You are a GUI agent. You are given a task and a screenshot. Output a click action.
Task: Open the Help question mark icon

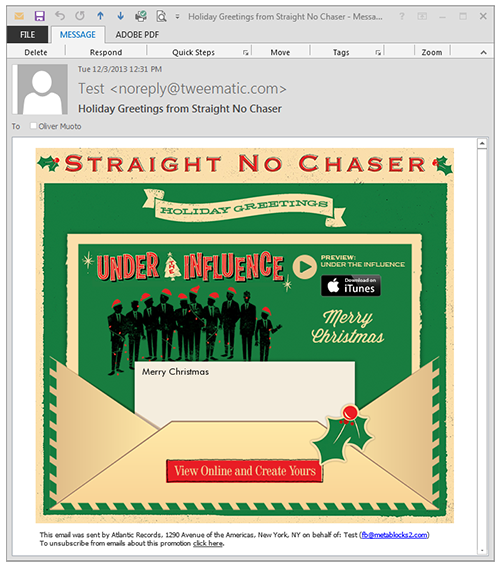click(401, 16)
